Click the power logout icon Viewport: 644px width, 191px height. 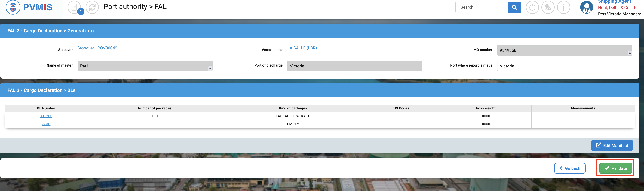pyautogui.click(x=532, y=7)
